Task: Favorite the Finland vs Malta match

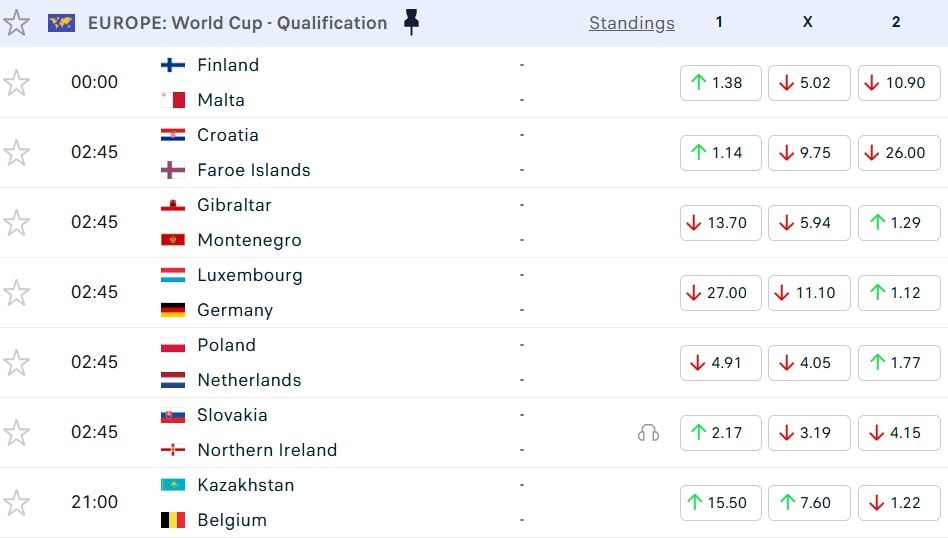Action: pyautogui.click(x=16, y=82)
